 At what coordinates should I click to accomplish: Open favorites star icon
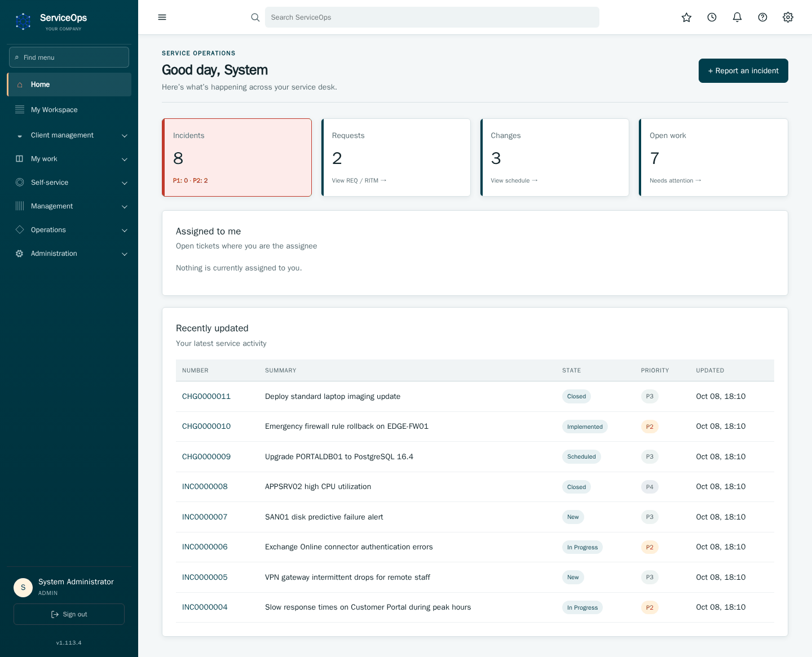(686, 17)
